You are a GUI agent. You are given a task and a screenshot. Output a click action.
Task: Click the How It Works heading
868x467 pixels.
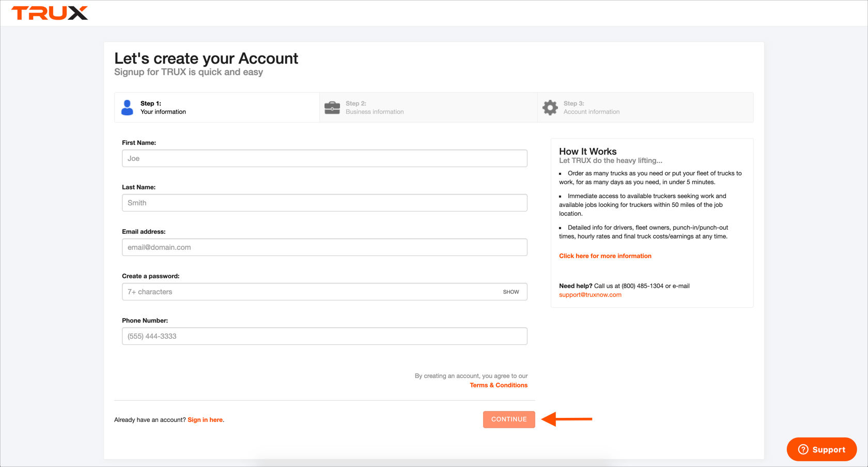(588, 152)
